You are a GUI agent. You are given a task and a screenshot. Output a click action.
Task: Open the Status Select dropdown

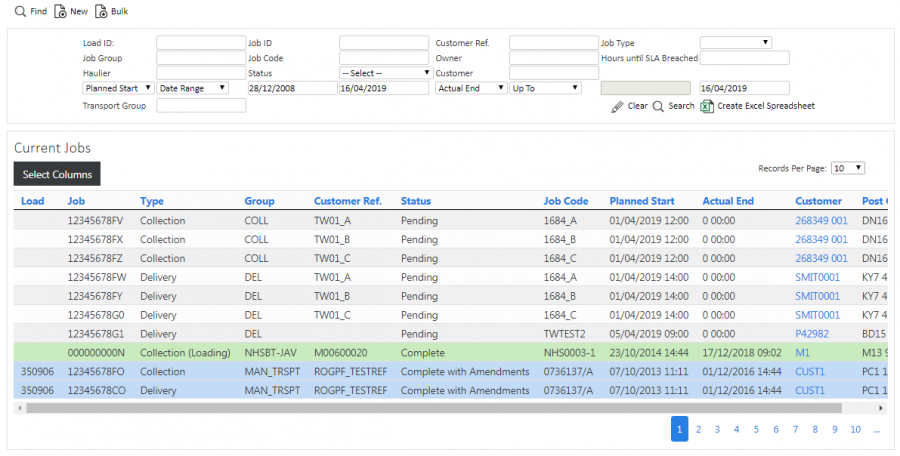click(x=385, y=73)
